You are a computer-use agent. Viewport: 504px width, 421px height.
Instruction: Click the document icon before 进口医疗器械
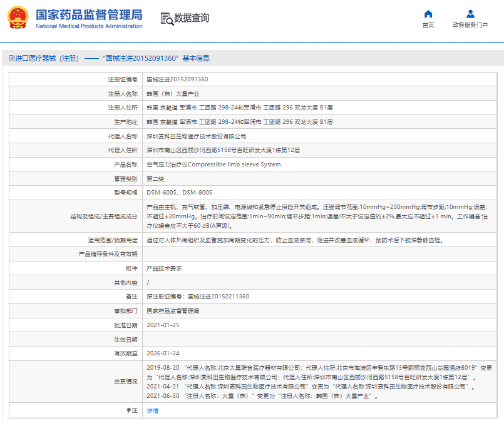[x=12, y=58]
